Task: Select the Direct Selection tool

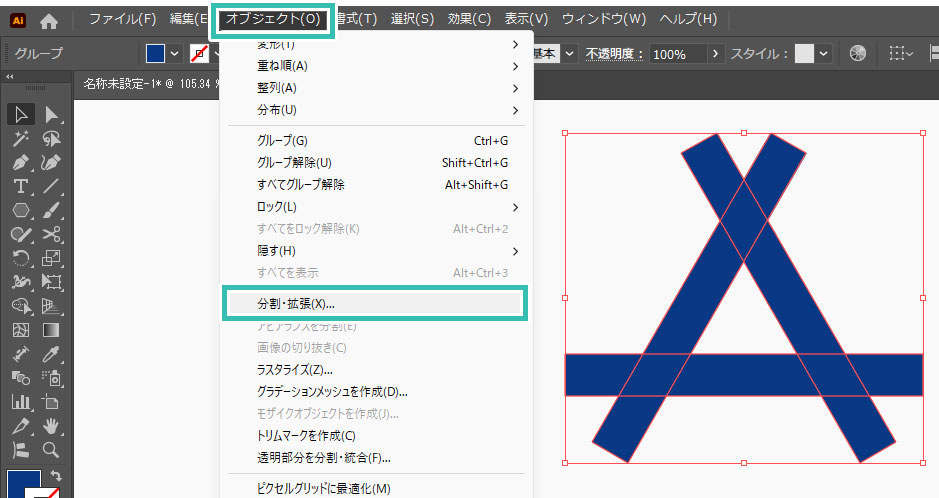Action: click(51, 115)
